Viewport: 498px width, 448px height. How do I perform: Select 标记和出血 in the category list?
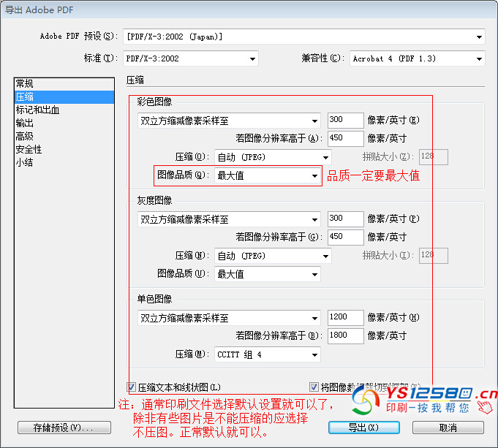coord(38,110)
